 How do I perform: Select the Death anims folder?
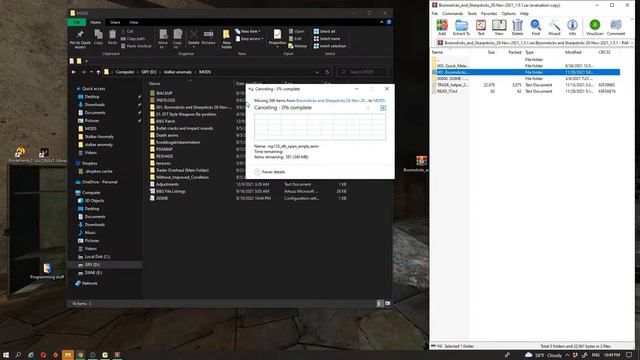pos(167,135)
